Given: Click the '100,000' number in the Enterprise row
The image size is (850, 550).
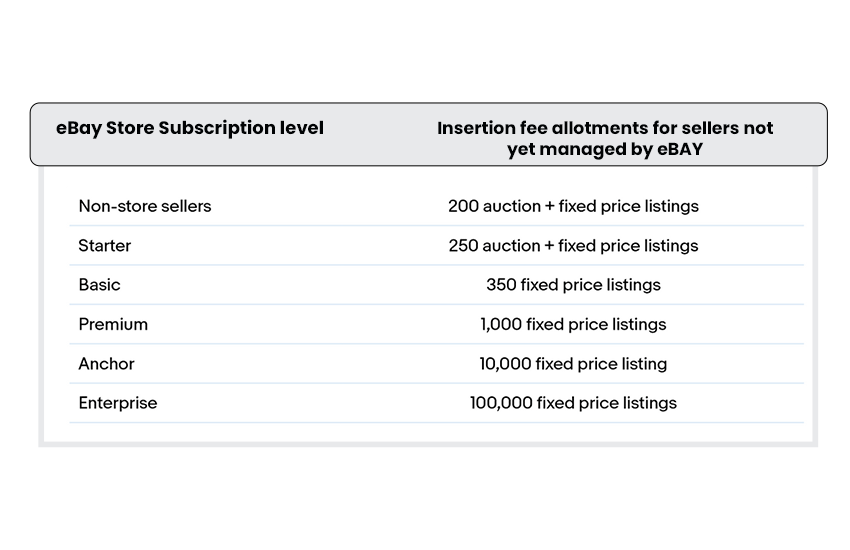Looking at the screenshot, I should pyautogui.click(x=501, y=403).
